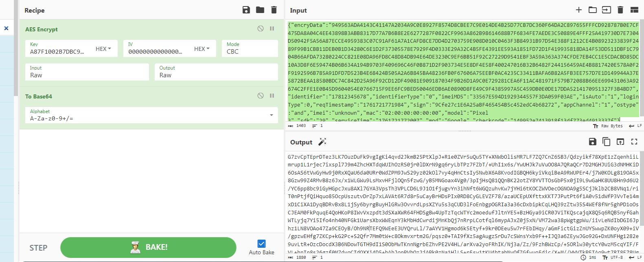Screen dimensions: 644x262
Task: Click the input character count 1403
Action: (297, 126)
